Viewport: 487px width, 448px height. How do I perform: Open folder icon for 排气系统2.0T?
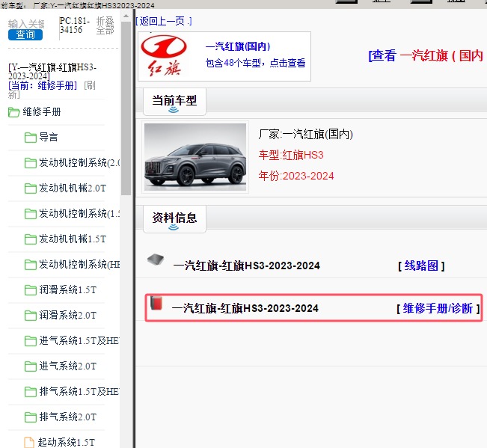31,417
